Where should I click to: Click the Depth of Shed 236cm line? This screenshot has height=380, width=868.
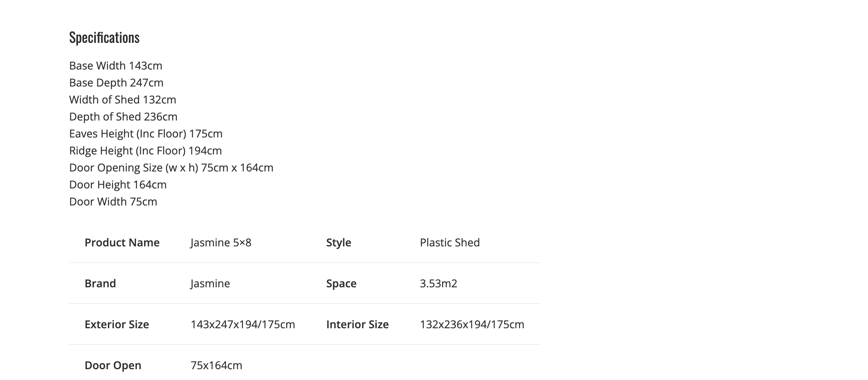[123, 117]
